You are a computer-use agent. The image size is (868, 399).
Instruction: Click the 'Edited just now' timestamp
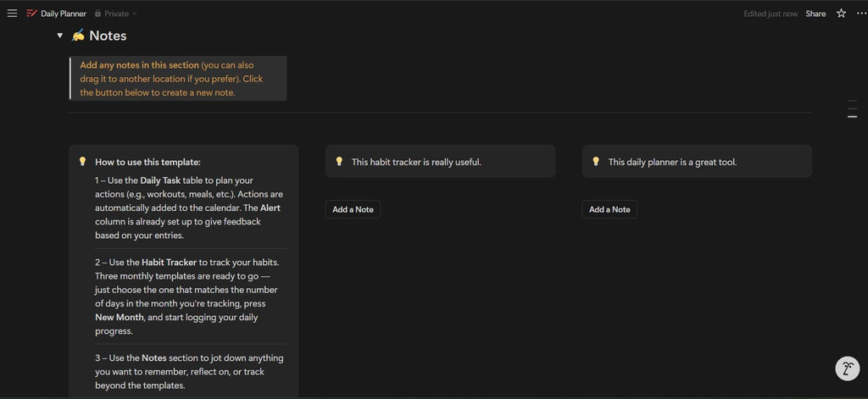tap(771, 14)
